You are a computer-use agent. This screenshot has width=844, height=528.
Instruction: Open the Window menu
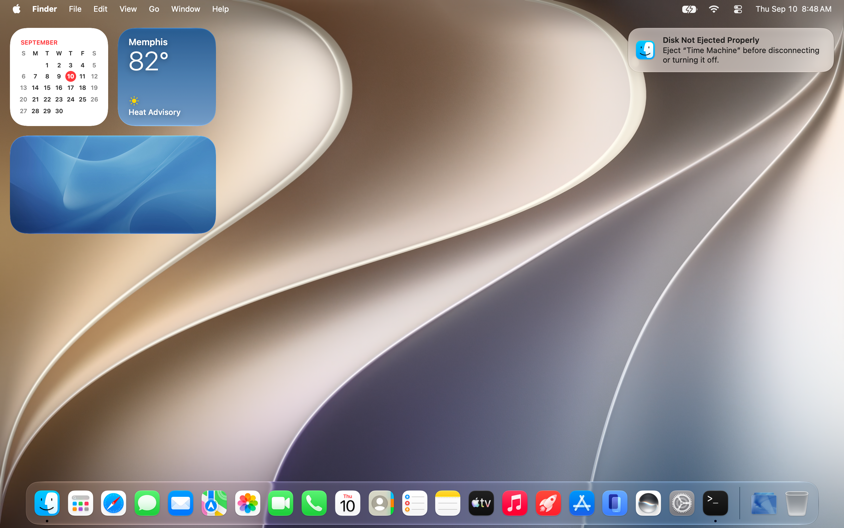186,9
